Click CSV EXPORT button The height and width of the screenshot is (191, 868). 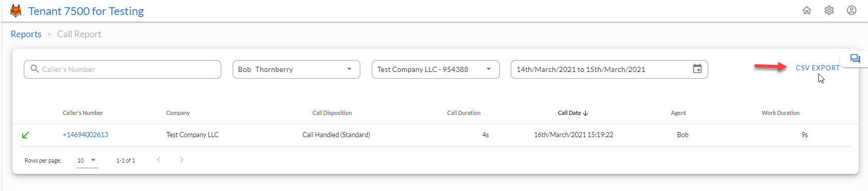pyautogui.click(x=817, y=68)
